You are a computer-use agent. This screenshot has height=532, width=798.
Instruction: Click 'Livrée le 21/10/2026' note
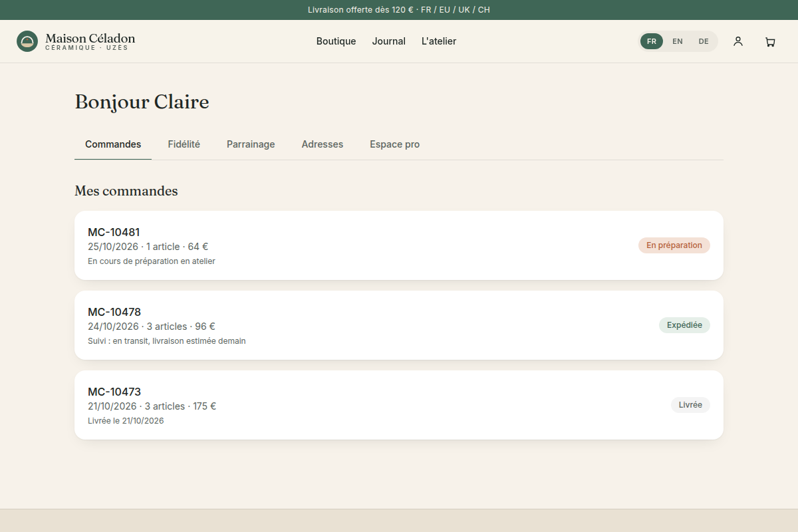[x=126, y=421]
